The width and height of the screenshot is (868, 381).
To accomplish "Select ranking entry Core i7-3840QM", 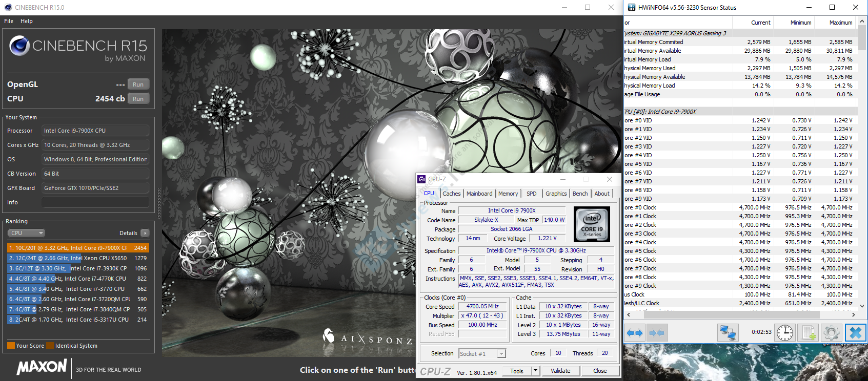I will (x=78, y=309).
